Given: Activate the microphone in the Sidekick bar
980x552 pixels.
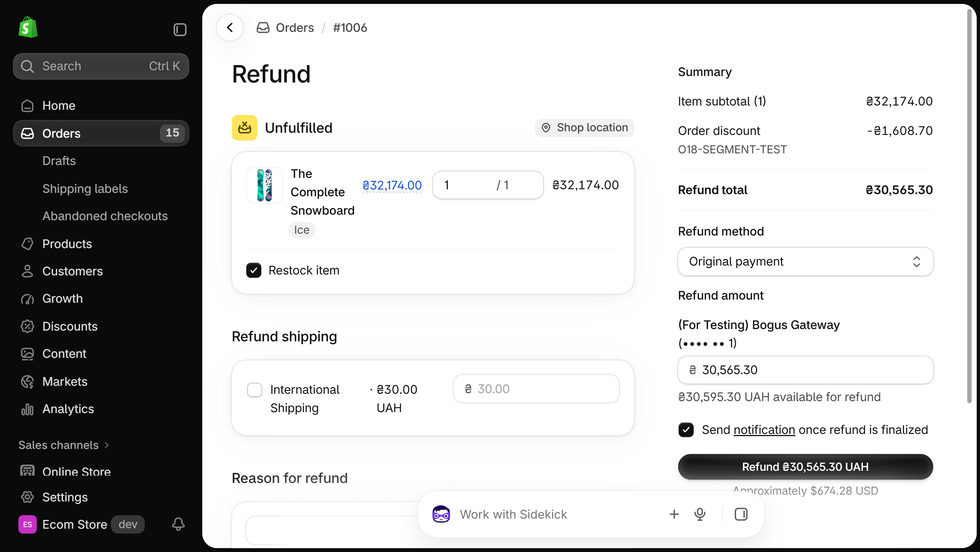Looking at the screenshot, I should coord(700,514).
